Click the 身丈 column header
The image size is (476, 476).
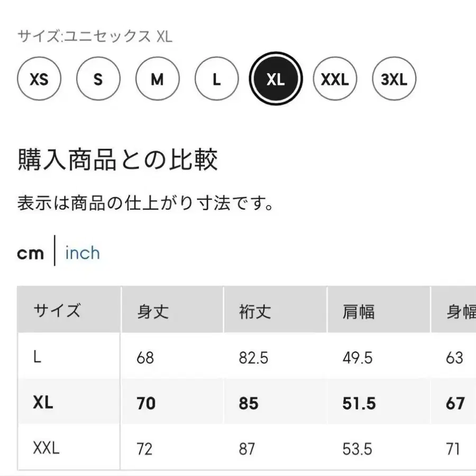153,312
